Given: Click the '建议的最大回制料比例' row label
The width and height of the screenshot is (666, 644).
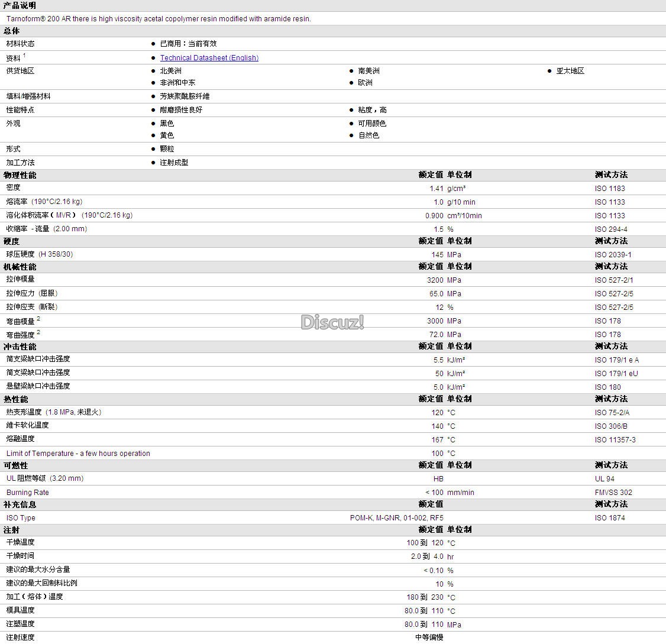Looking at the screenshot, I should pos(41,583).
